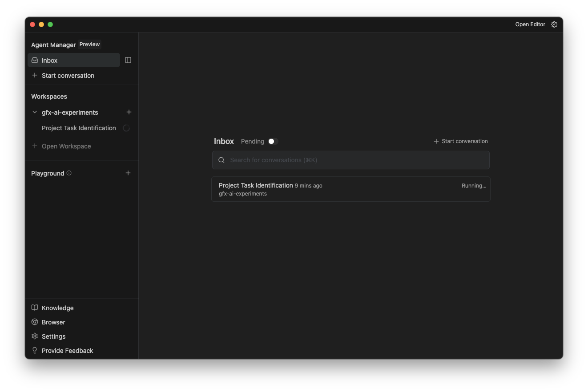588x392 pixels.
Task: Click the info icon beside Playground
Action: point(69,173)
